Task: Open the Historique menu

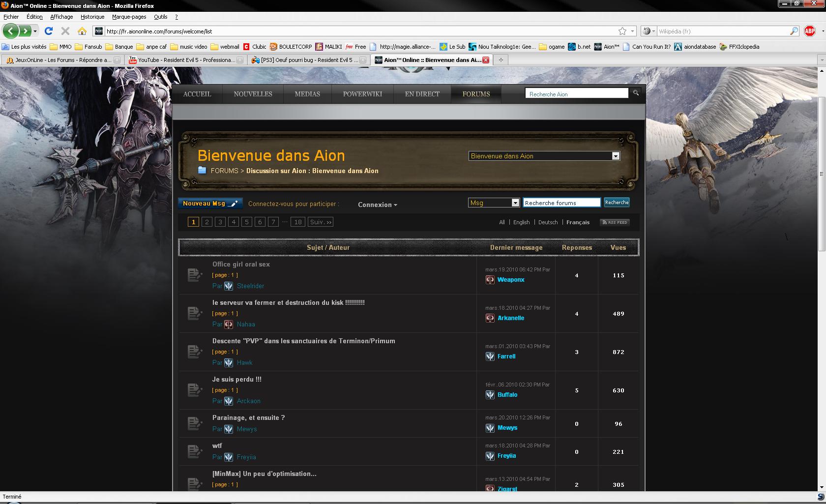Action: (92, 17)
